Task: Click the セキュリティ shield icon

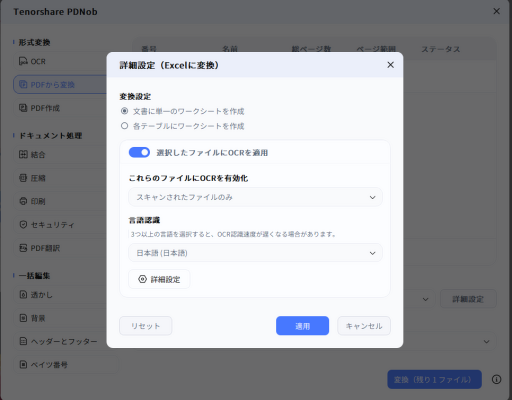Action: click(23, 225)
